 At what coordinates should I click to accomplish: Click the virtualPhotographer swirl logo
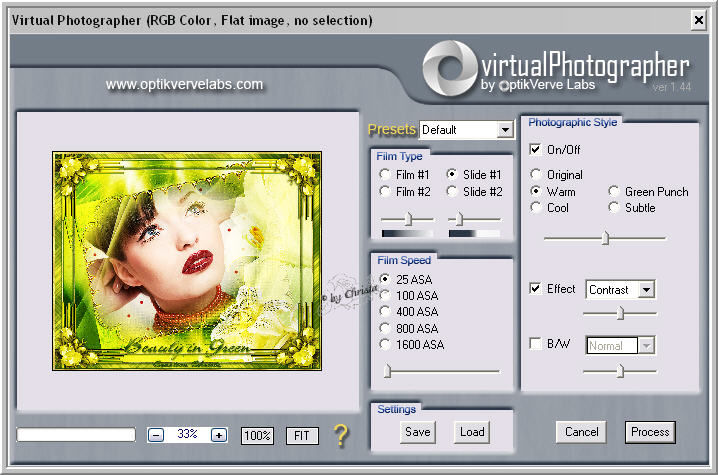(449, 68)
